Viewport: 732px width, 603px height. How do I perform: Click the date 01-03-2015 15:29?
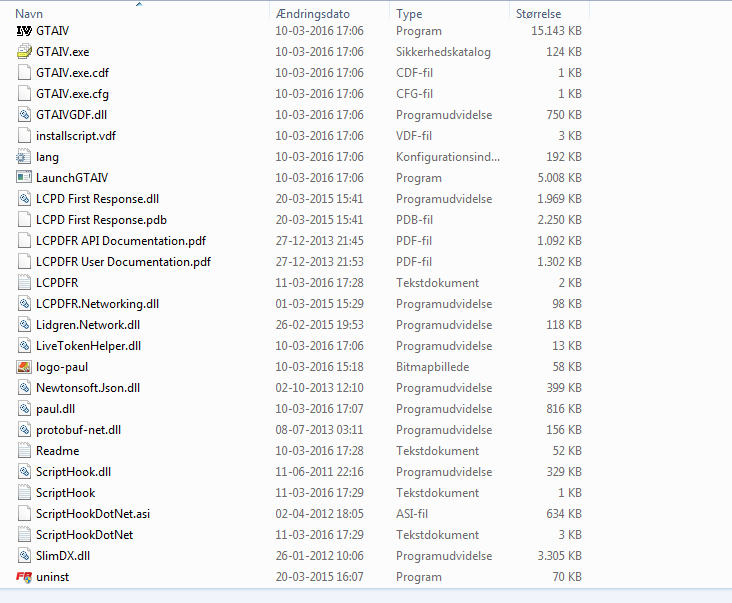319,304
